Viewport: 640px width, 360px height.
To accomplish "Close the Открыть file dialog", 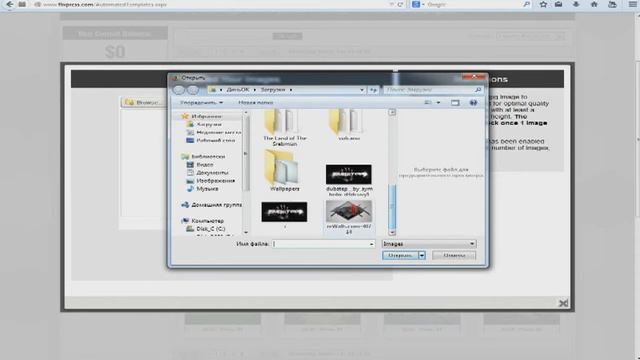I will pos(473,77).
